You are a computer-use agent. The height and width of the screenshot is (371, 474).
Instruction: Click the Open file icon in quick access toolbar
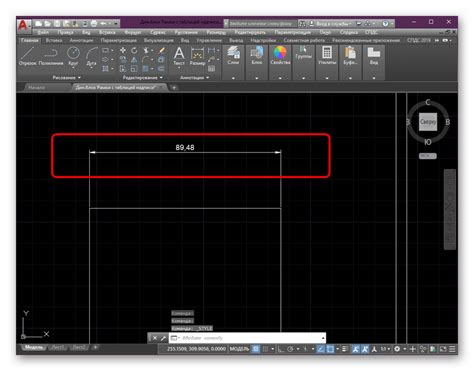coord(48,24)
